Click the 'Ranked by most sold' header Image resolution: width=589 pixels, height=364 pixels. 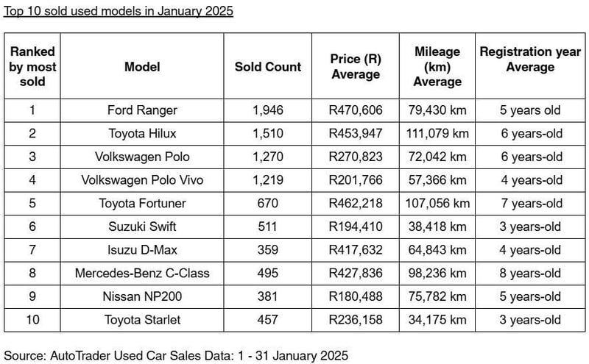click(32, 66)
